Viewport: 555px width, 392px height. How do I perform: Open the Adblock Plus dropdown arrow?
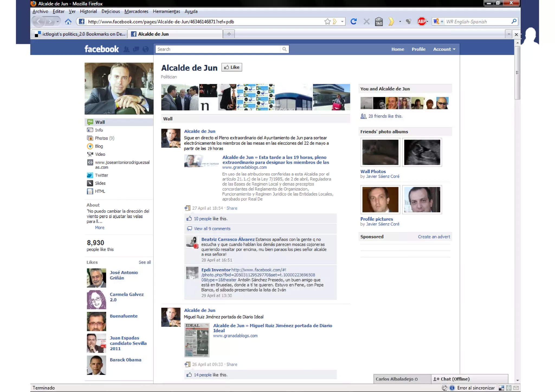tap(427, 21)
